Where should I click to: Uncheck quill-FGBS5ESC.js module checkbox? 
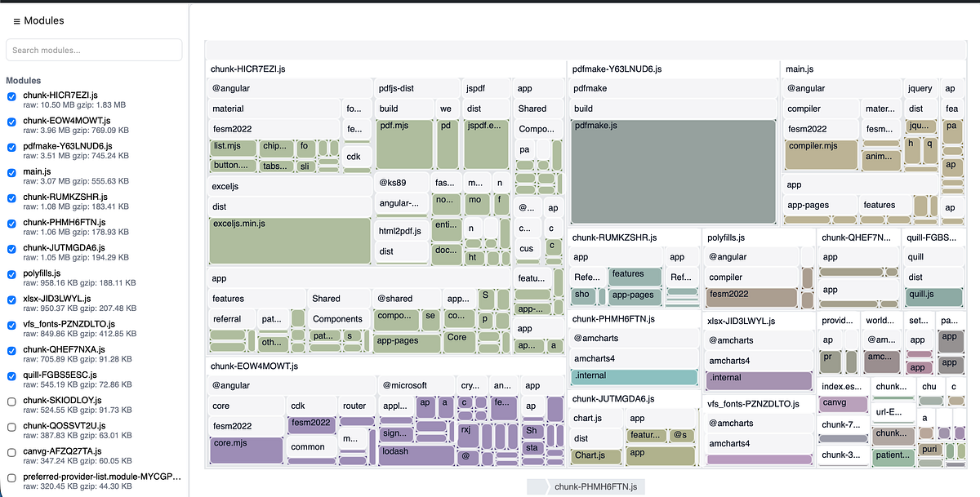11,376
